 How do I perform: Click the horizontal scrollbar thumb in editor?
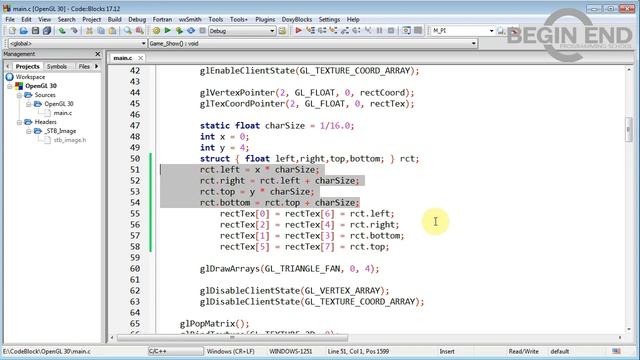[x=232, y=338]
